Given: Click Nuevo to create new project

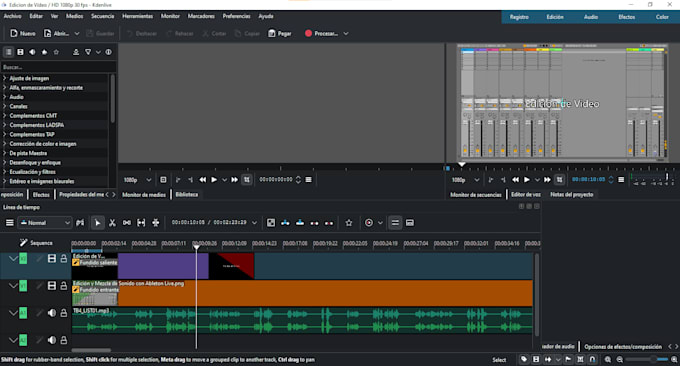Looking at the screenshot, I should pos(23,33).
